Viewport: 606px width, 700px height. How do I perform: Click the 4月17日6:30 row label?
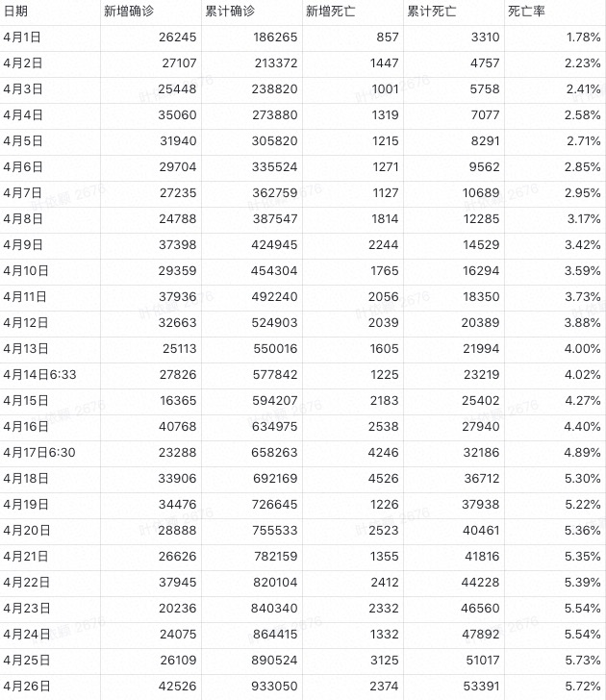click(39, 453)
